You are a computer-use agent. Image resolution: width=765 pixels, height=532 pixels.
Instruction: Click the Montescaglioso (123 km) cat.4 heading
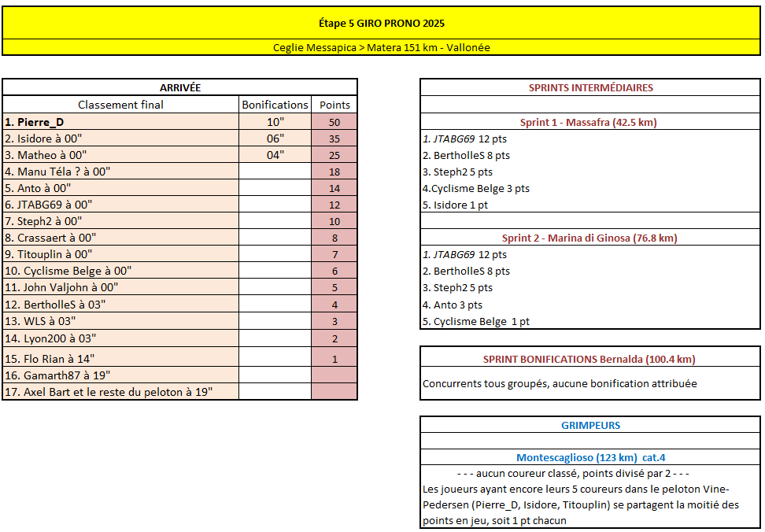590,457
